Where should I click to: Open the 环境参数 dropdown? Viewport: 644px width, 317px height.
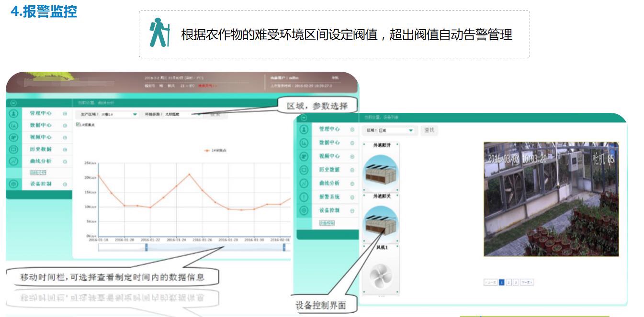pos(182,114)
